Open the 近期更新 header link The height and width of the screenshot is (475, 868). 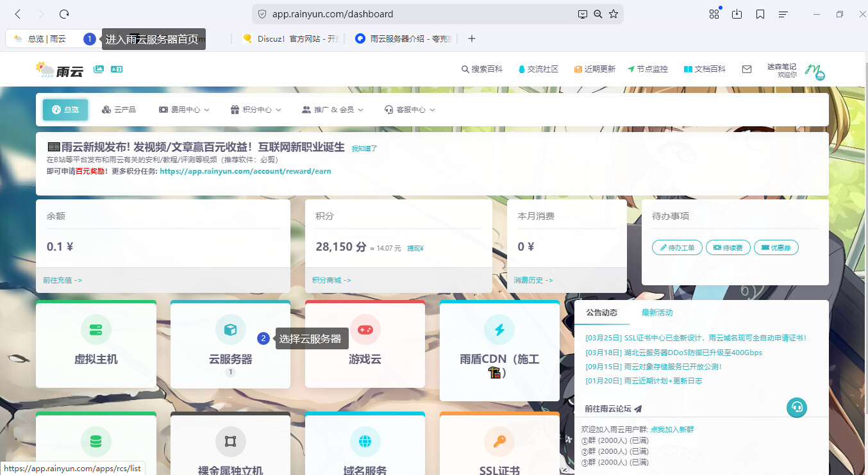[594, 69]
